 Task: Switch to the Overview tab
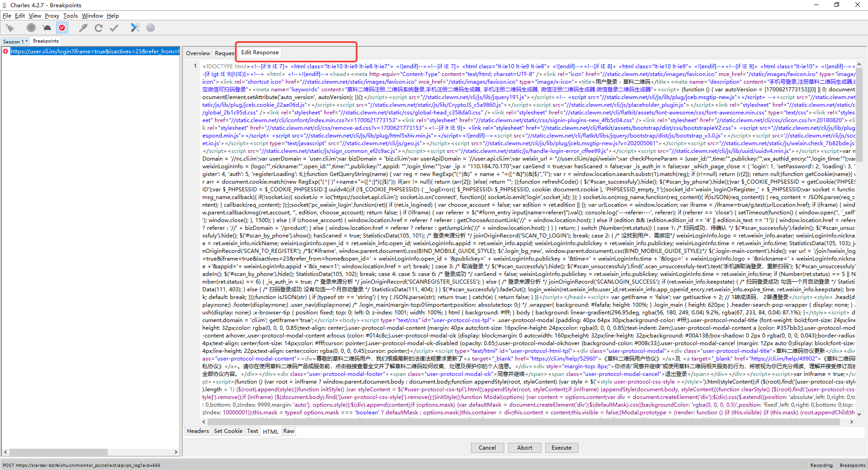198,53
